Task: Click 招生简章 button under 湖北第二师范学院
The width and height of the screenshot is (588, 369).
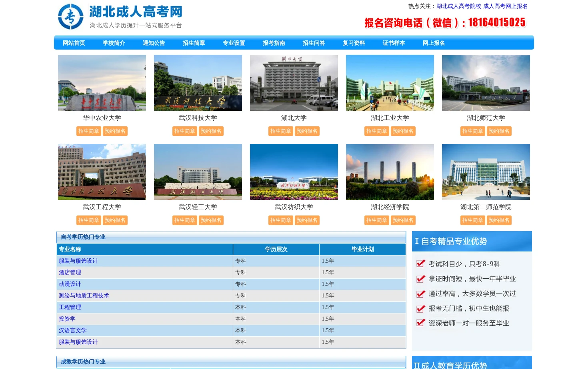Action: 473,220
